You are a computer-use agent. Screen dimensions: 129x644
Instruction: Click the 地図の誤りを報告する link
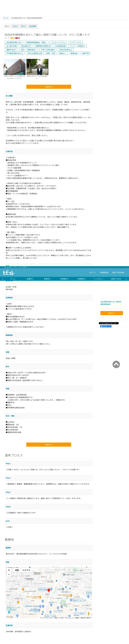pos(86,618)
